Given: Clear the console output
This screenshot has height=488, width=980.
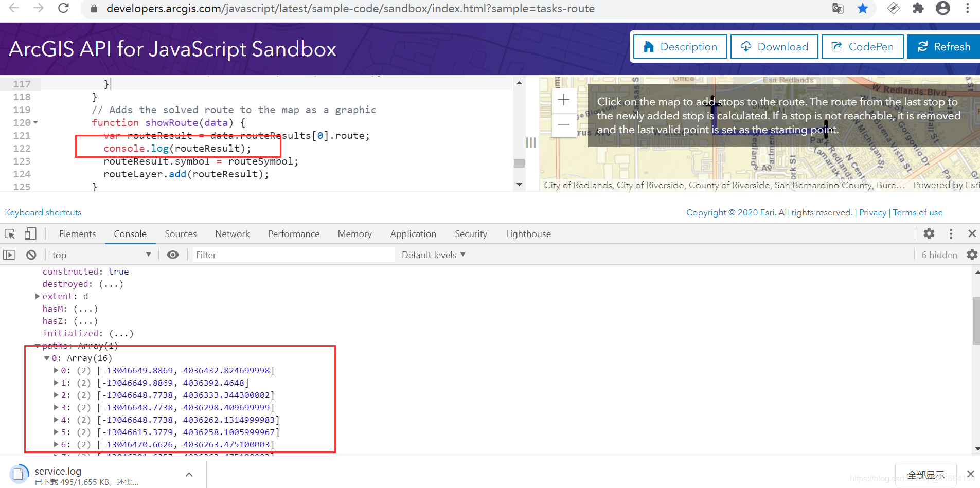Looking at the screenshot, I should 31,255.
